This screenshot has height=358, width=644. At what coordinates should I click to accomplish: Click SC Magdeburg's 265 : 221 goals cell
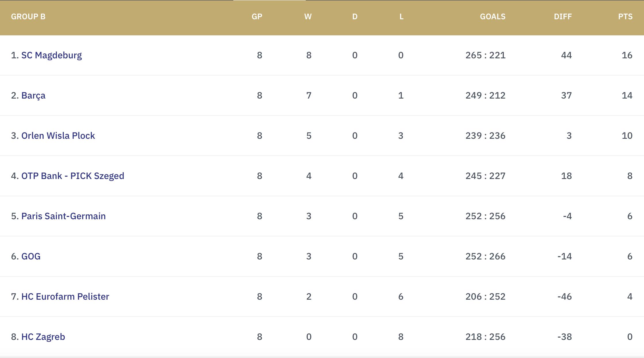(485, 55)
